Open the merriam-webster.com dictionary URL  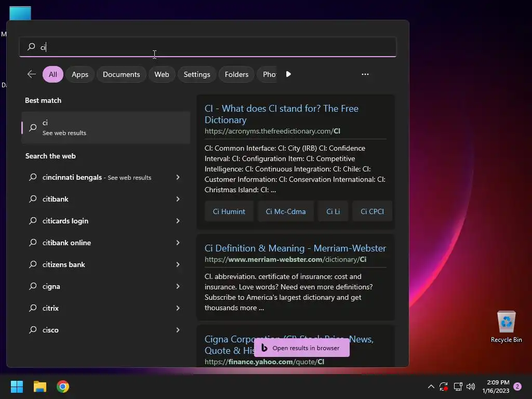tap(285, 259)
